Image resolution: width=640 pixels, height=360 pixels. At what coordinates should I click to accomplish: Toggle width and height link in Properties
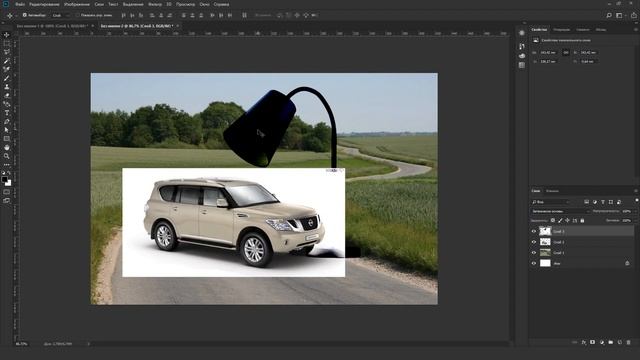click(566, 53)
